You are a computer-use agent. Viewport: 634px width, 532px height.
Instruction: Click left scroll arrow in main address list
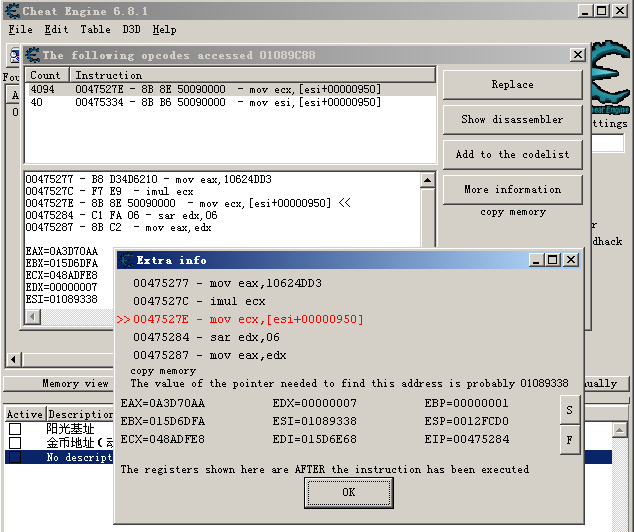click(x=14, y=359)
